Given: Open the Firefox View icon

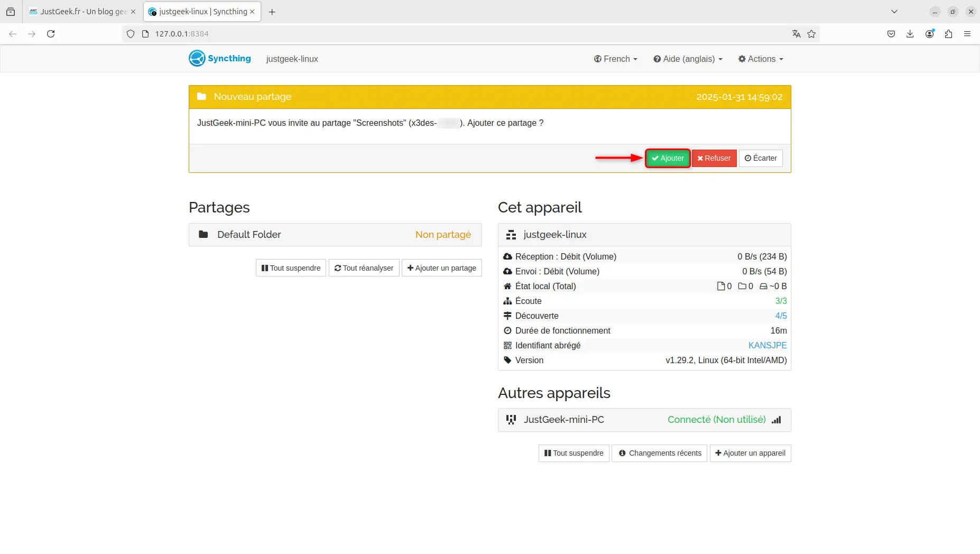Looking at the screenshot, I should [x=11, y=12].
